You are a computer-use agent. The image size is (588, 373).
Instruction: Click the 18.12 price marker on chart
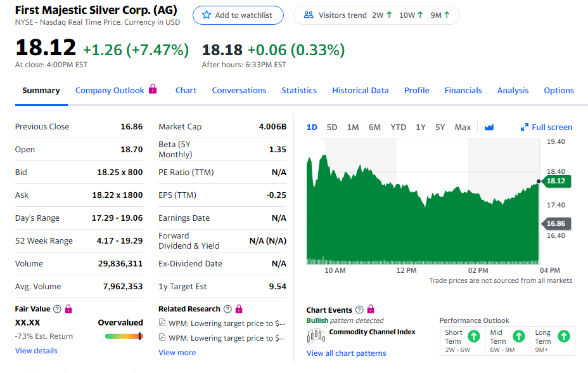(x=556, y=181)
